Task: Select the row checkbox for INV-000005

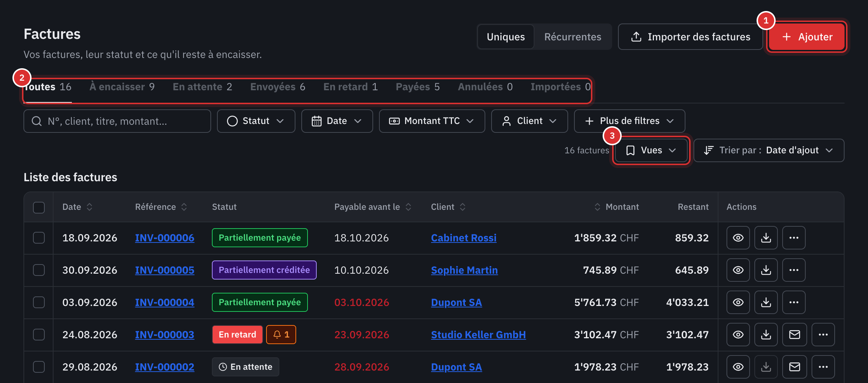Action: [x=39, y=270]
